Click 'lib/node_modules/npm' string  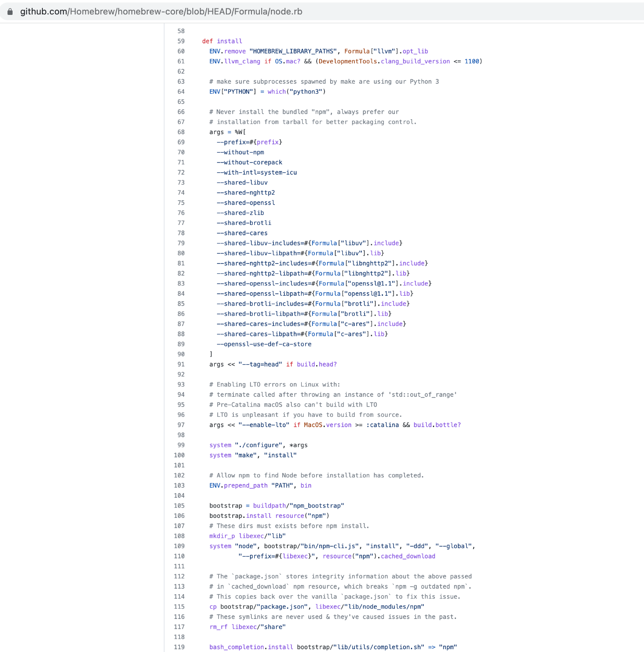[x=385, y=607]
